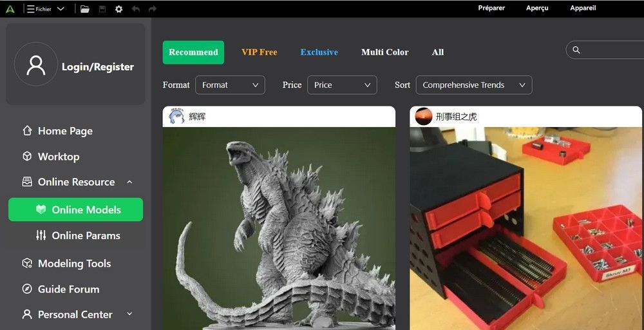Click 刑事组之虎 author avatar

click(x=424, y=117)
